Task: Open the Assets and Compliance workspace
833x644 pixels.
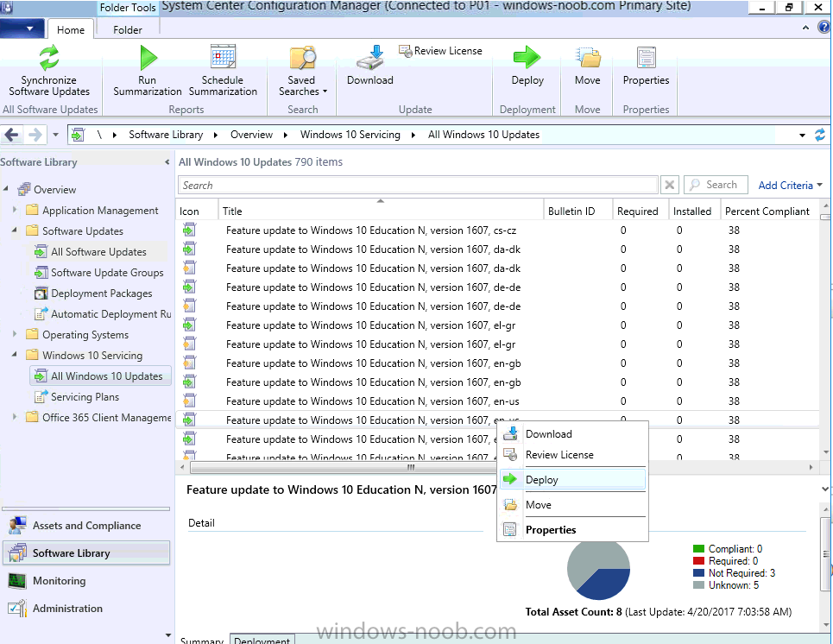Action: click(86, 526)
